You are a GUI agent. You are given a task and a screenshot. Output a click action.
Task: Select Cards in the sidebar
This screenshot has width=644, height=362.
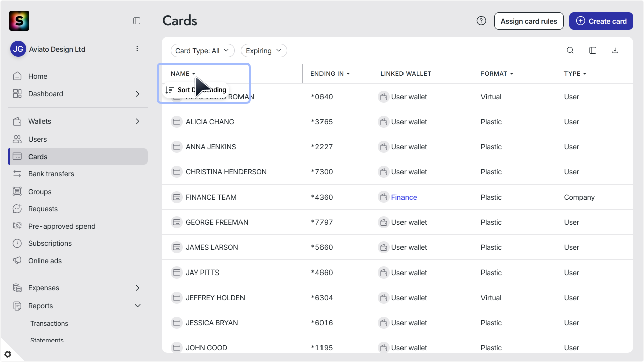point(77,156)
